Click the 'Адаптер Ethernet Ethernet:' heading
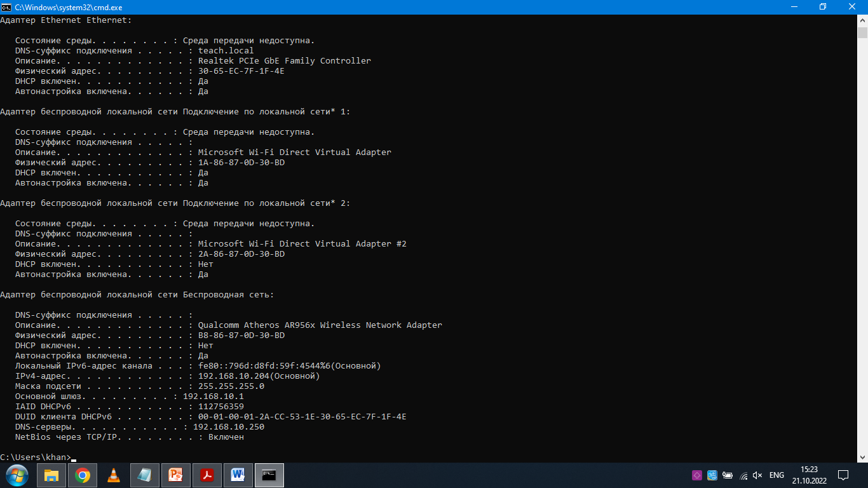The image size is (868, 488). 66,20
